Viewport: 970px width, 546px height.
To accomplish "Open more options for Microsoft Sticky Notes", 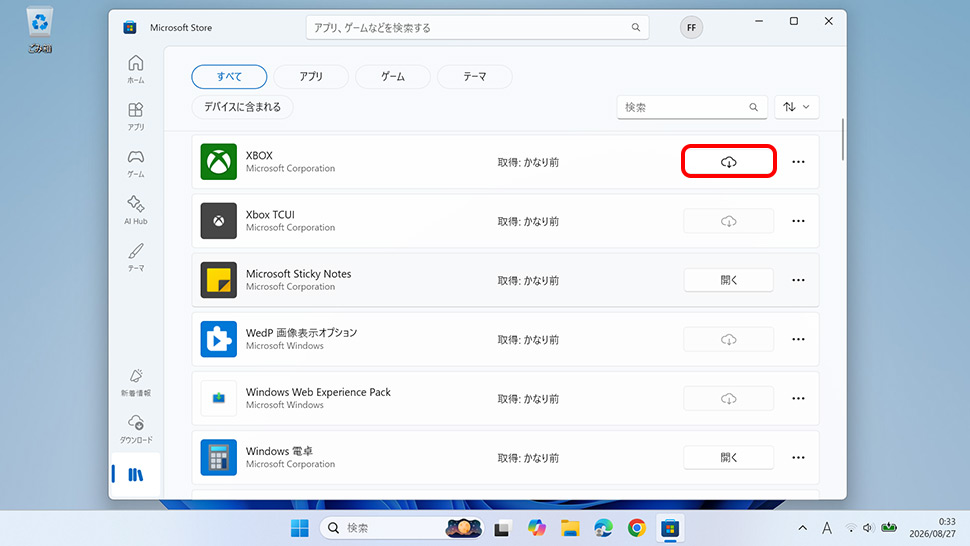I will (798, 280).
